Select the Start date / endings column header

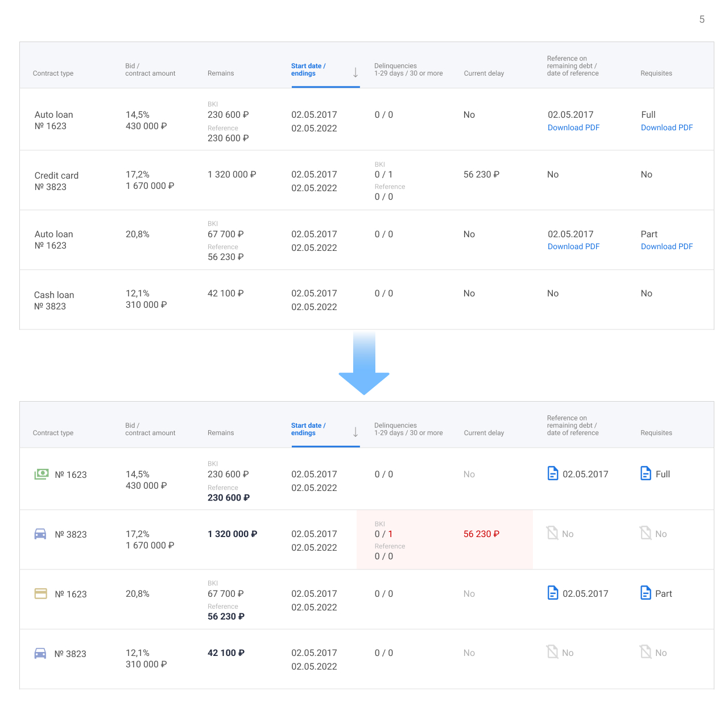click(x=308, y=69)
